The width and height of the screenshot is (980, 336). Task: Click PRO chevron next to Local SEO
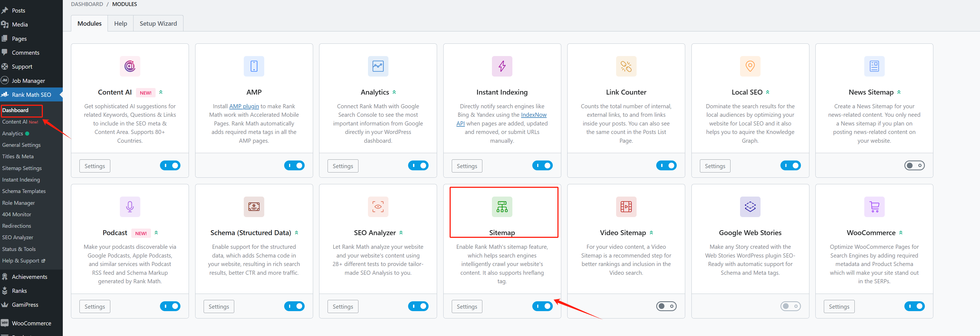point(768,92)
